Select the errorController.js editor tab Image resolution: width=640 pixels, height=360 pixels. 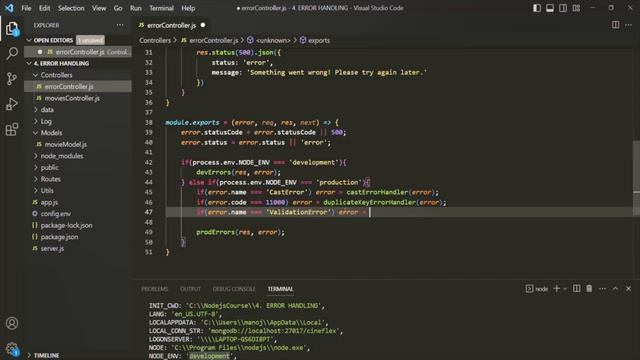(171, 25)
